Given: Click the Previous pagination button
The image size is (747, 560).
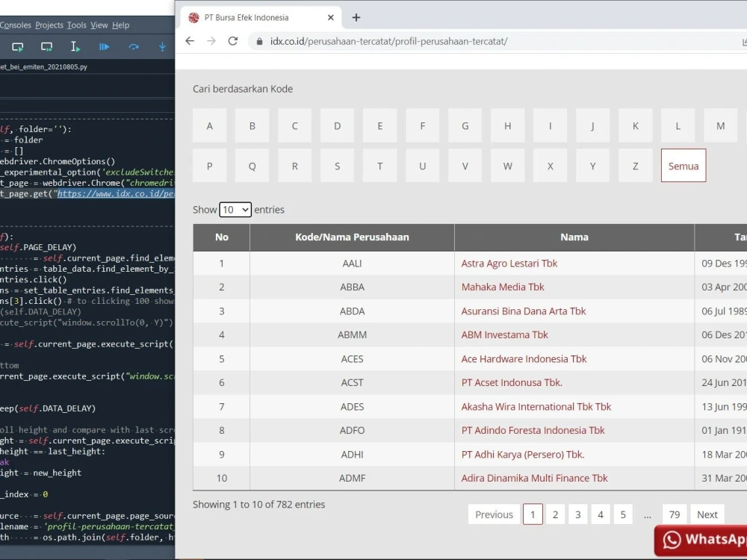Looking at the screenshot, I should (494, 514).
